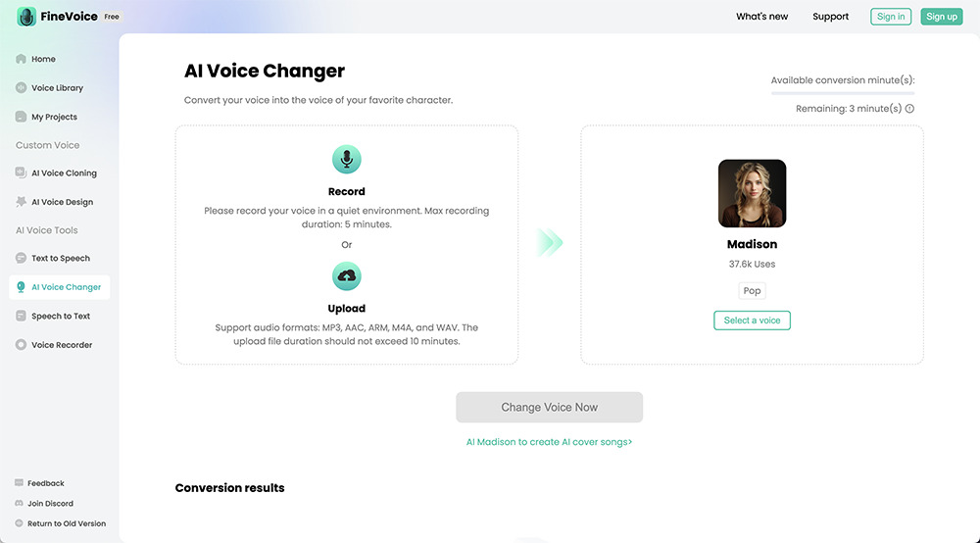980x543 pixels.
Task: Click the Madison voice portrait thumbnail
Action: coord(752,194)
